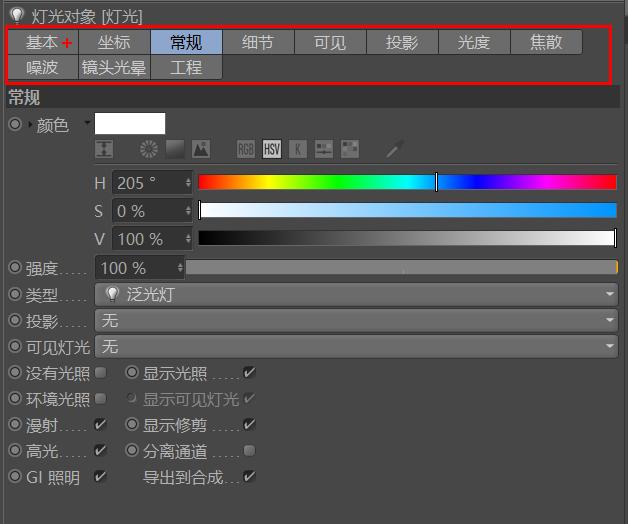The image size is (628, 524).
Task: Expand the 颜色 disclosure triangle
Action: 30,125
